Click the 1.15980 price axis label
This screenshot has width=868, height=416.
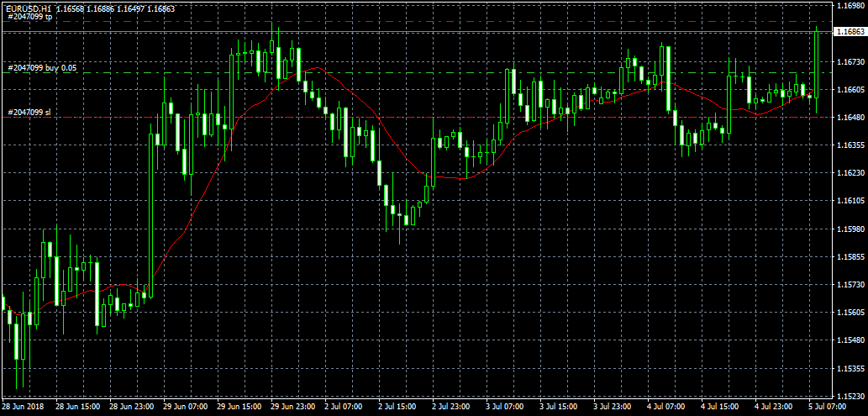850,229
